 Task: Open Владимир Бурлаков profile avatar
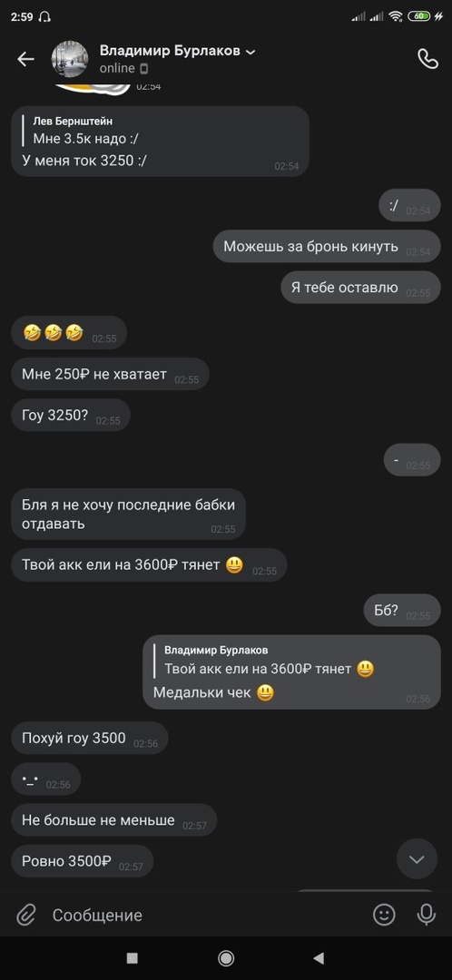[69, 59]
